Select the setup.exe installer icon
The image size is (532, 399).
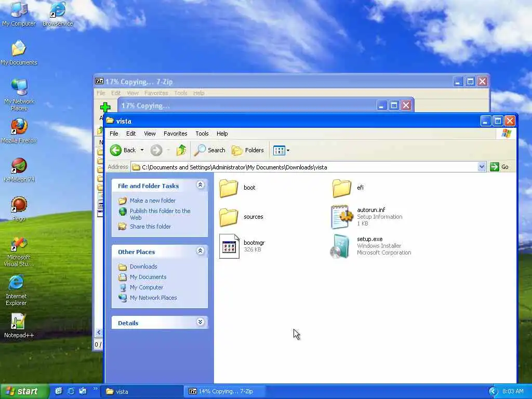(341, 246)
